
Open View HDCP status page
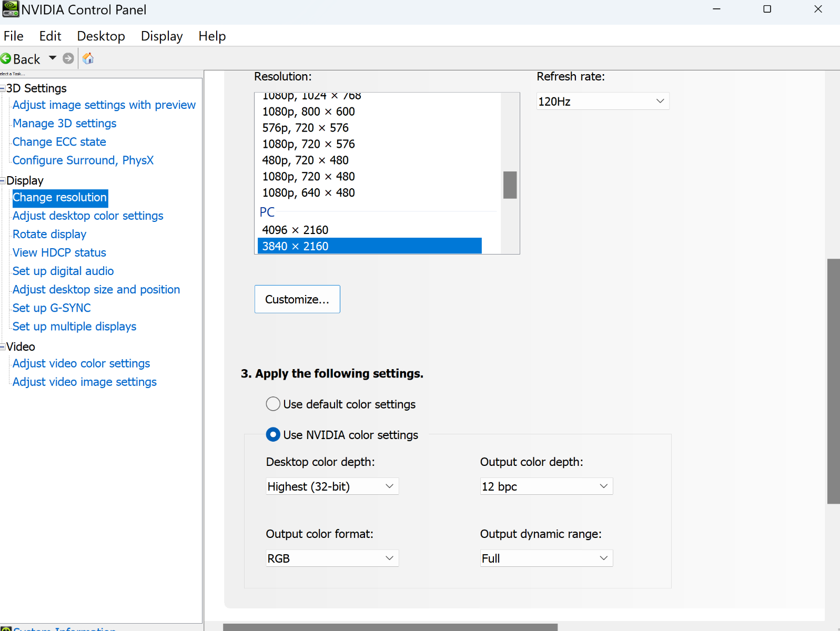[x=59, y=253]
